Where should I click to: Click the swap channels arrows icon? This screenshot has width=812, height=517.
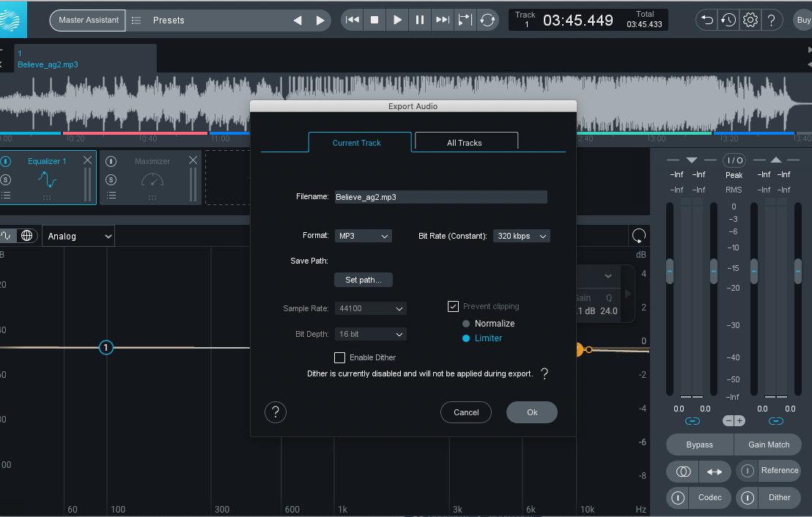pos(715,472)
